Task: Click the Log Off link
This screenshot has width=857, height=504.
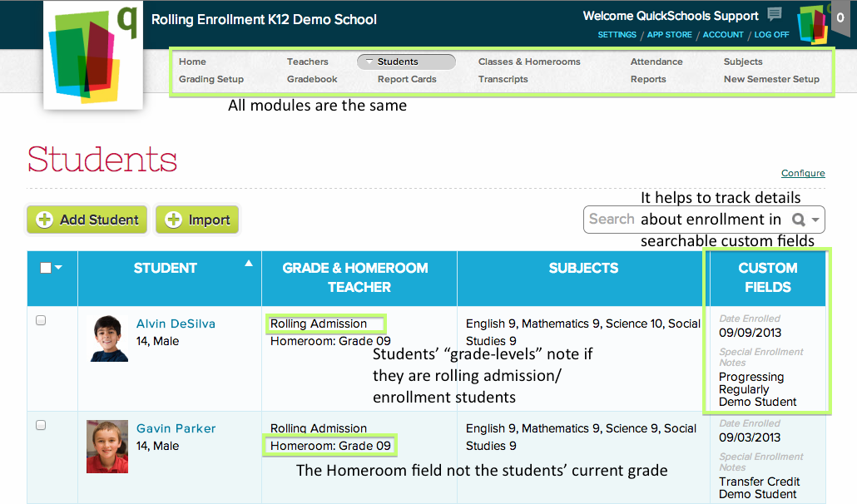Action: (772, 34)
